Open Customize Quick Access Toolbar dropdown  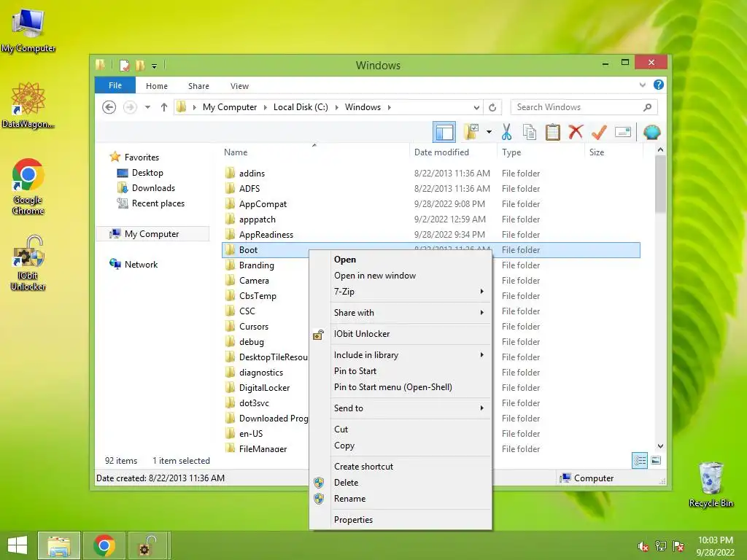coord(155,66)
